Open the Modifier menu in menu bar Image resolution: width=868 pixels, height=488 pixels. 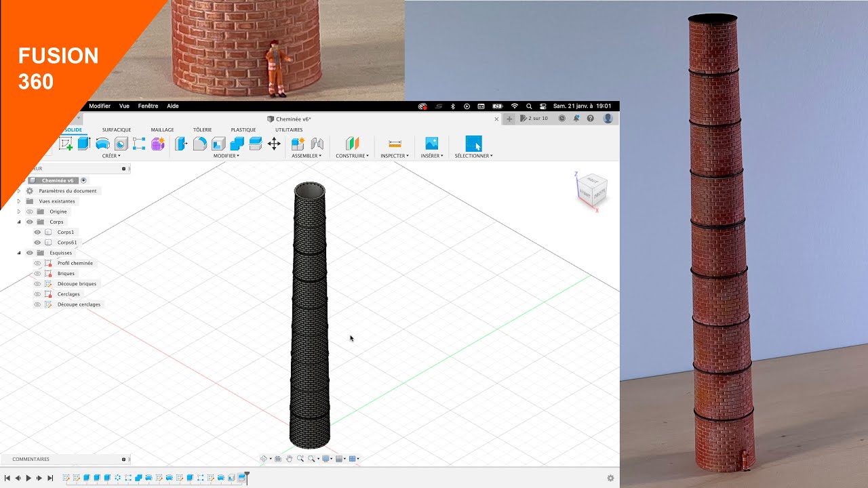[100, 106]
